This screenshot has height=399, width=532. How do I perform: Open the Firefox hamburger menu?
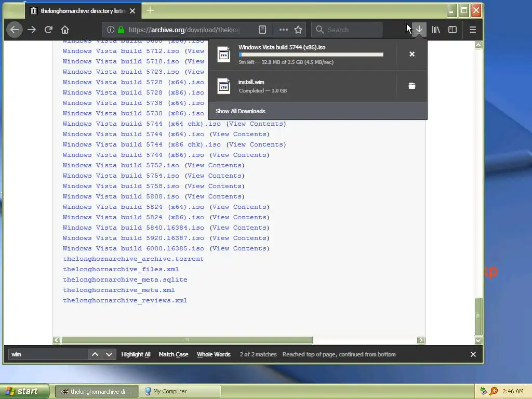(473, 30)
